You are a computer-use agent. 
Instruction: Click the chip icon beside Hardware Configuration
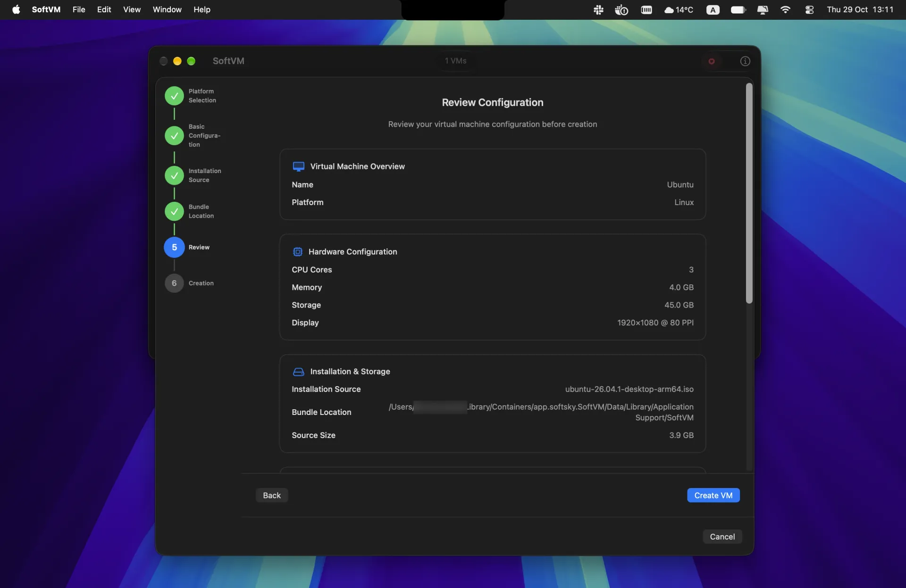click(297, 252)
